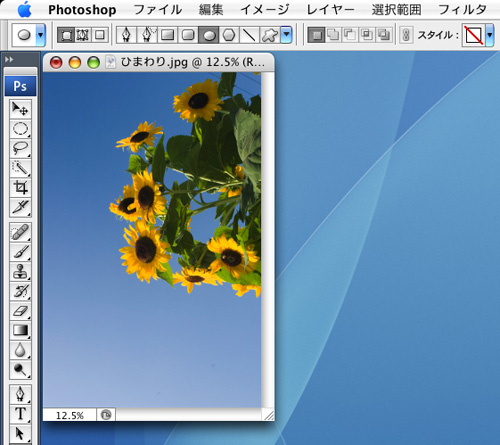Select the Pen tool in toolbox

pyautogui.click(x=20, y=394)
